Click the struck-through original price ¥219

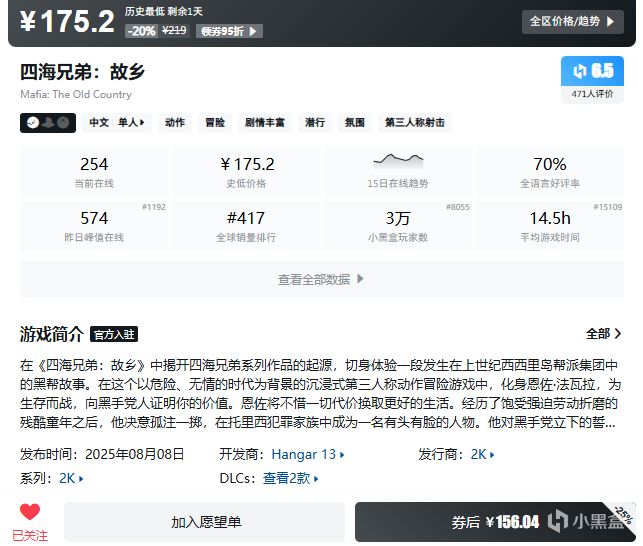pos(174,31)
